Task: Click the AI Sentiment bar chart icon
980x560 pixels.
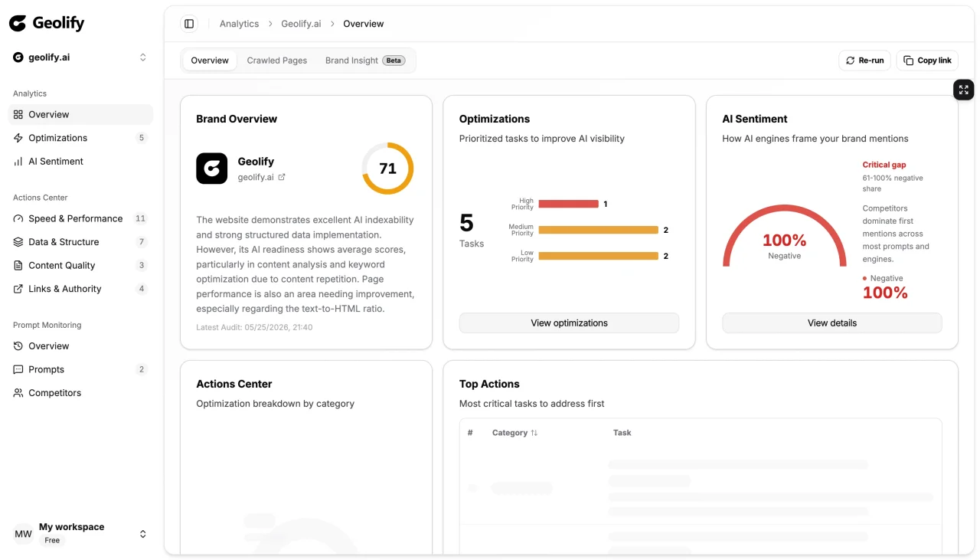Action: click(18, 162)
